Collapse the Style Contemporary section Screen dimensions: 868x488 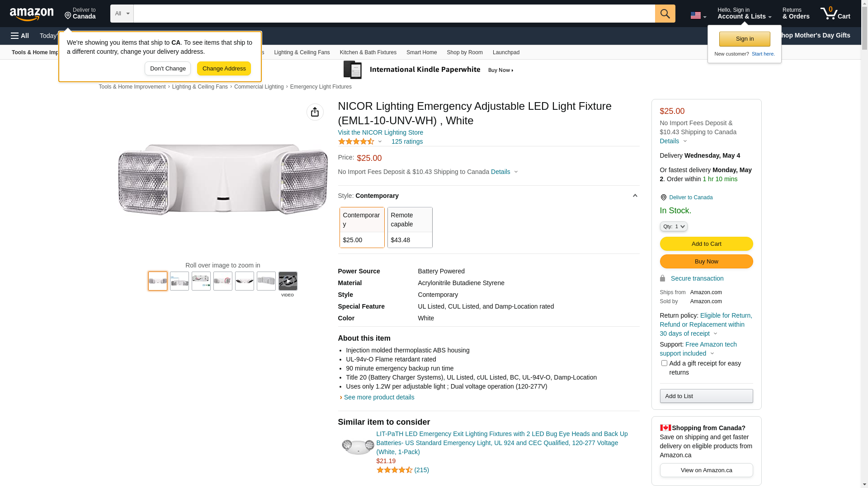[x=635, y=196]
